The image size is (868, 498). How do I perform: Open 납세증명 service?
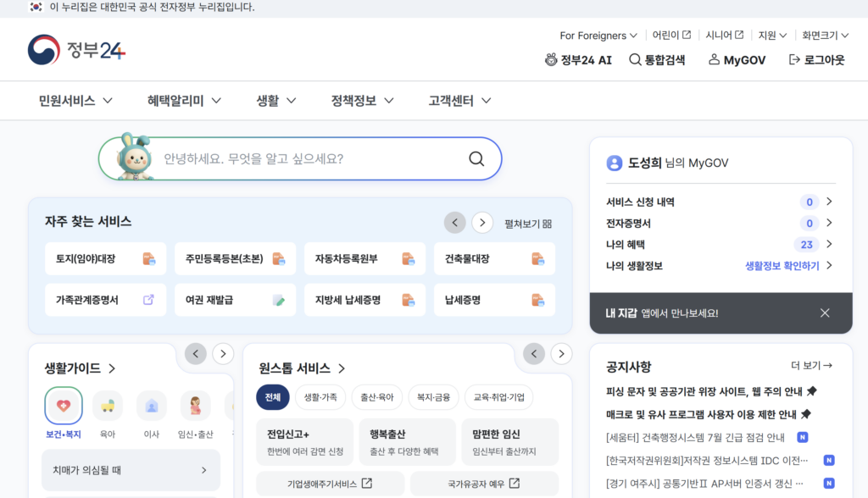494,300
